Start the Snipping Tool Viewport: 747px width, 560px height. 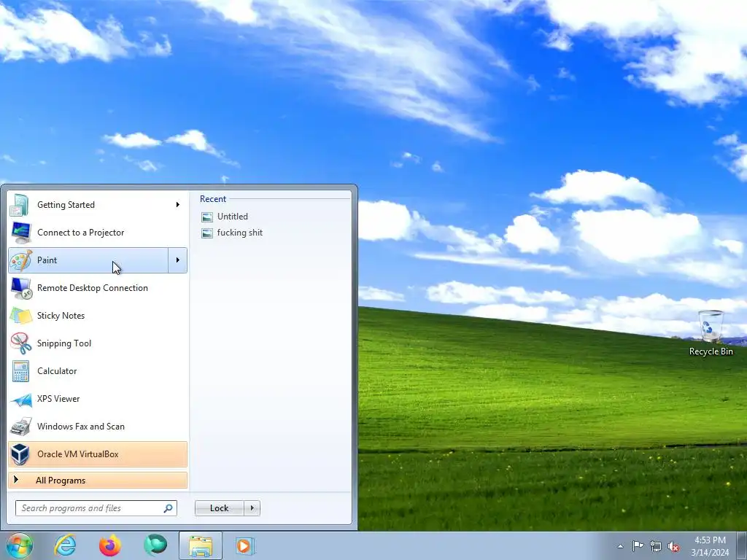pyautogui.click(x=97, y=343)
